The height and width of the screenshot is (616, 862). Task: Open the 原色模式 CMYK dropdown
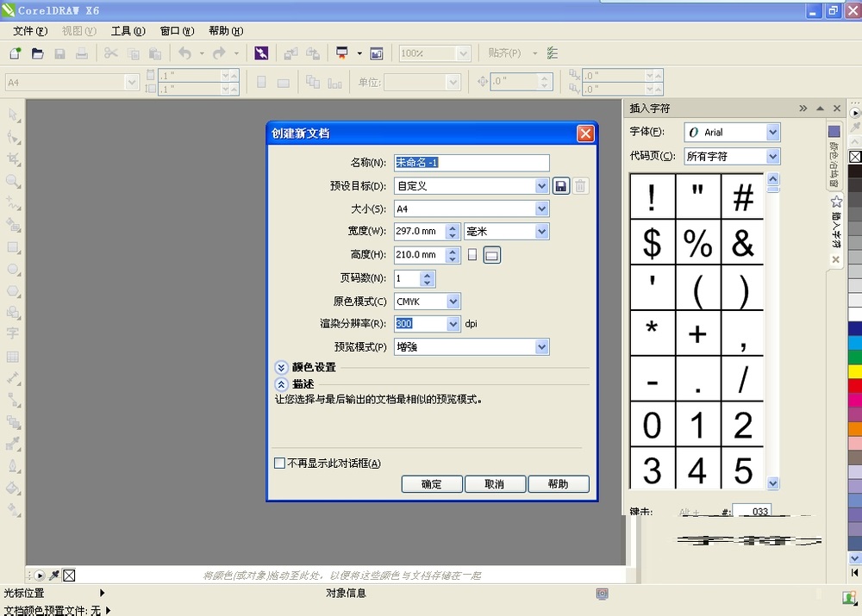(453, 302)
